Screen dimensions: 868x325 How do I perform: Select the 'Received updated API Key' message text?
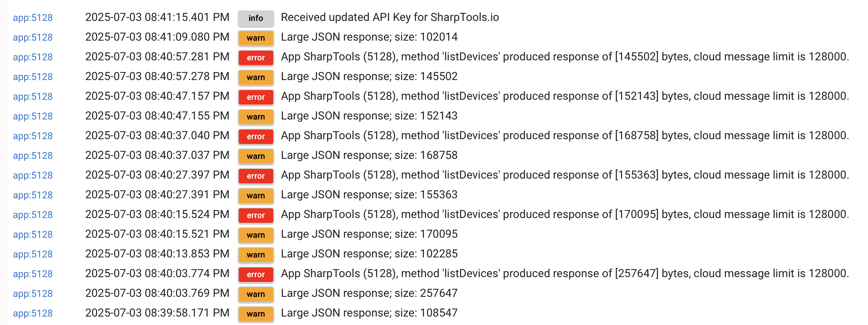coord(390,17)
